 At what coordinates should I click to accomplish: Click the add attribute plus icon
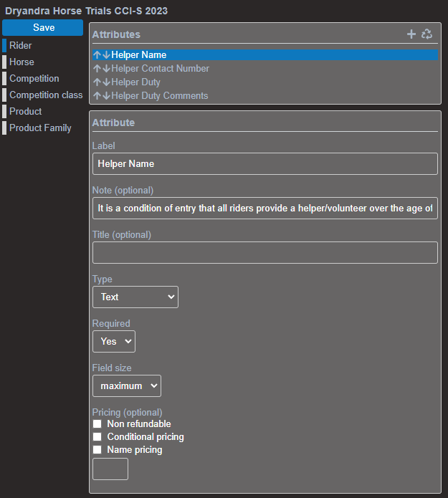coord(411,34)
